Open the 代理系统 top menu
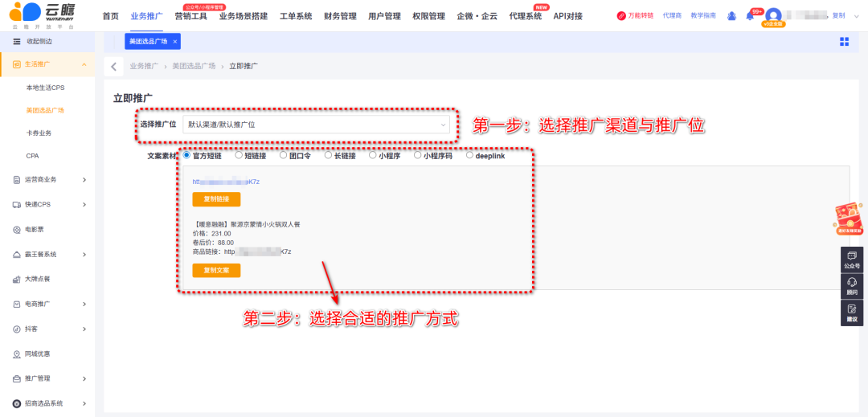The image size is (868, 417). pos(526,16)
